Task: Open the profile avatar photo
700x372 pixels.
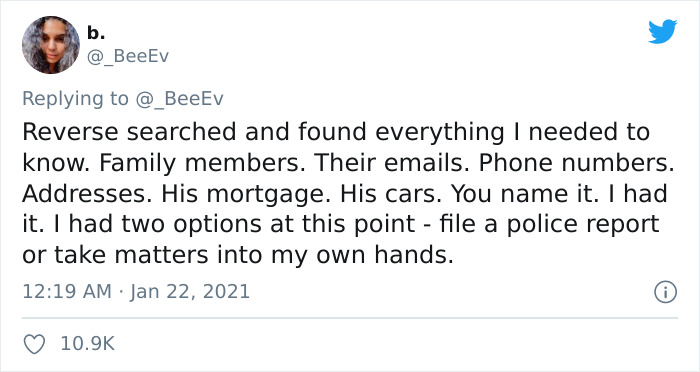Action: [x=50, y=45]
